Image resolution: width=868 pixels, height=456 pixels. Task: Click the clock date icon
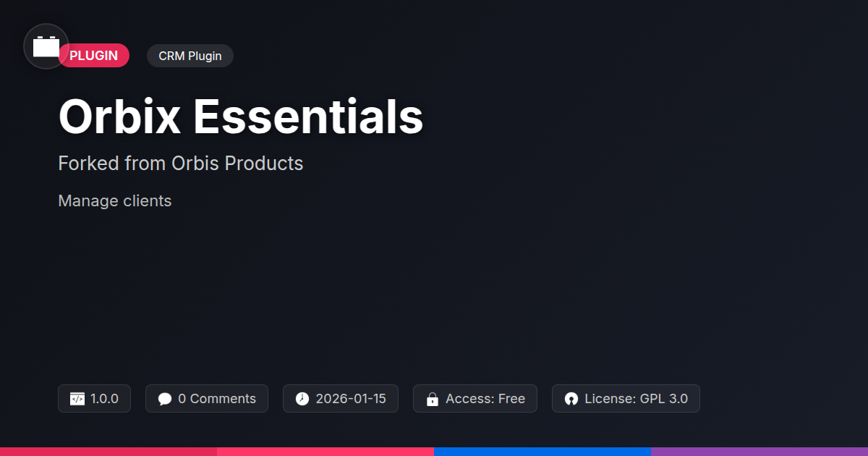click(x=302, y=399)
